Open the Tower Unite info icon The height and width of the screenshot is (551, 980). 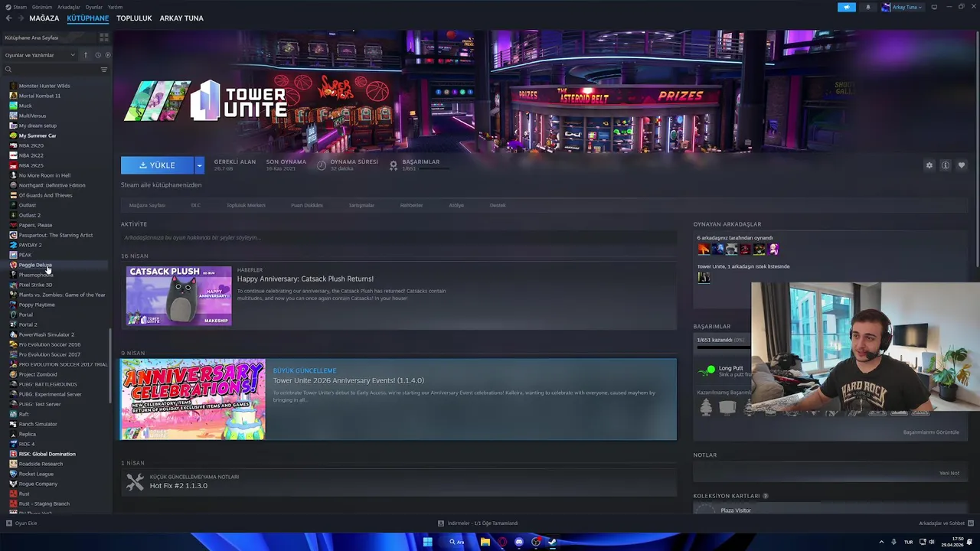click(x=946, y=165)
